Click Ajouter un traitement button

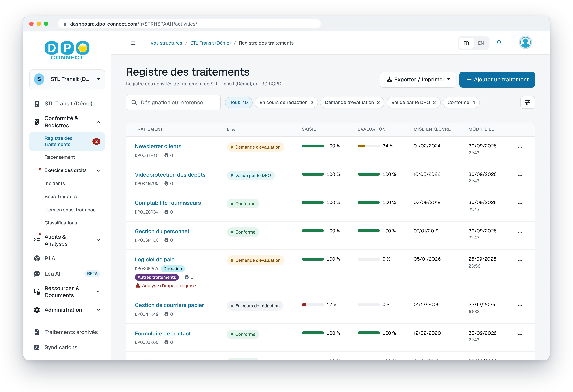(x=497, y=80)
